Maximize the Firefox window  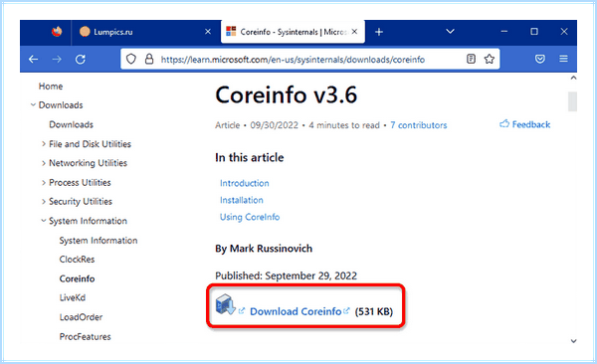[534, 31]
